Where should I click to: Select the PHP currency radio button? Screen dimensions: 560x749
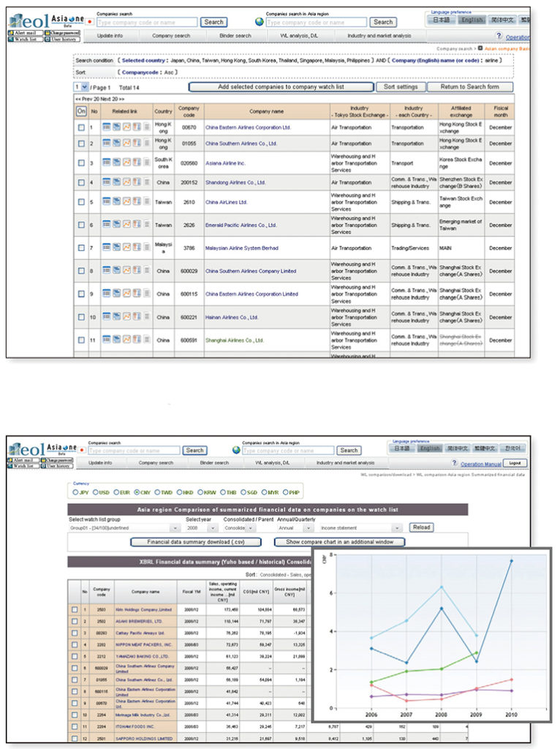286,492
